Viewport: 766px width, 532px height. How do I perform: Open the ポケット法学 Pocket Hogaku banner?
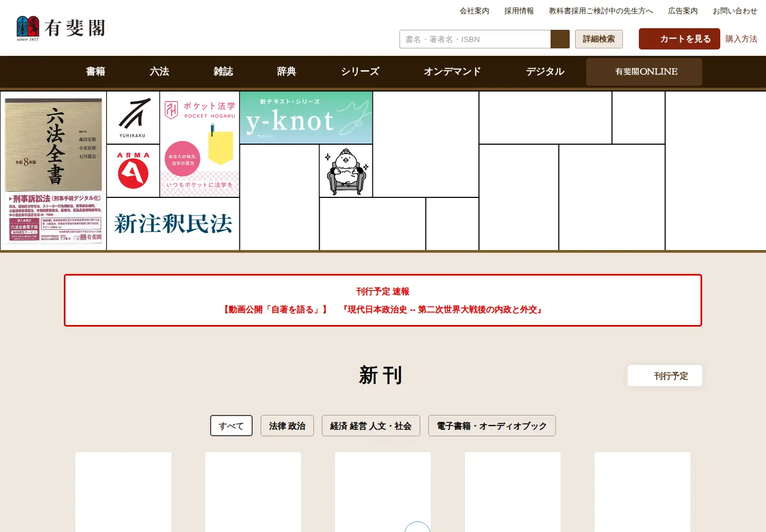199,144
